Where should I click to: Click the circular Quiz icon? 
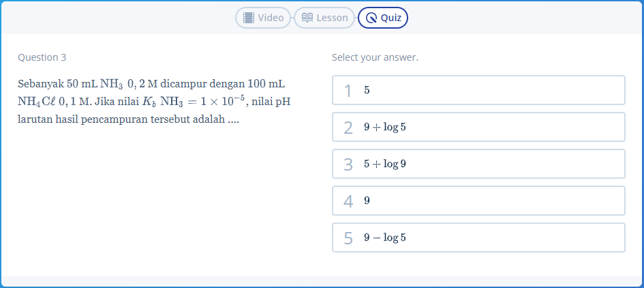click(371, 18)
